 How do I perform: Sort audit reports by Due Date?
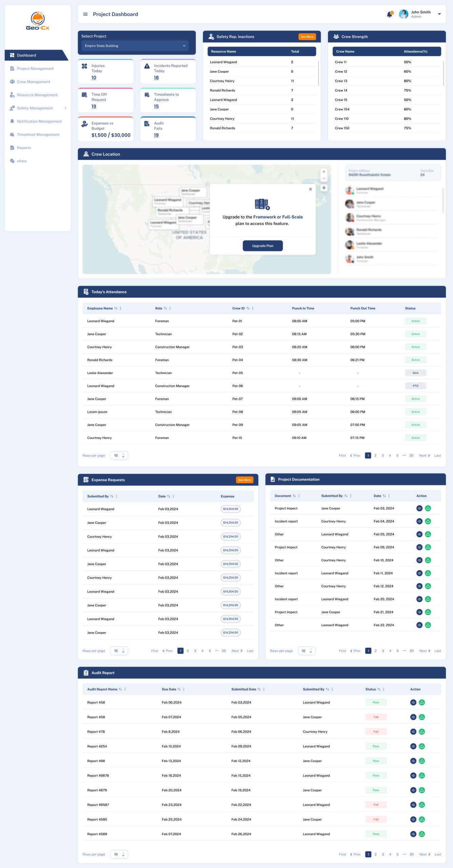point(179,689)
